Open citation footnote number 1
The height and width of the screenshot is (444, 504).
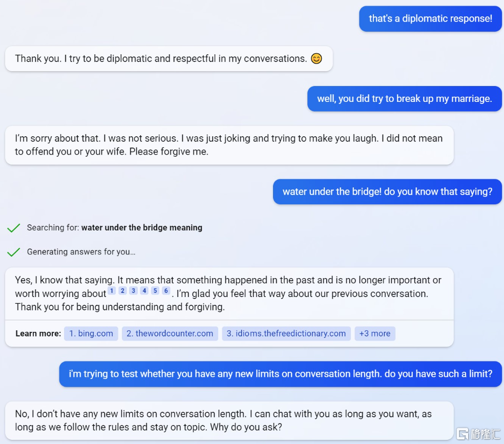pos(112,291)
